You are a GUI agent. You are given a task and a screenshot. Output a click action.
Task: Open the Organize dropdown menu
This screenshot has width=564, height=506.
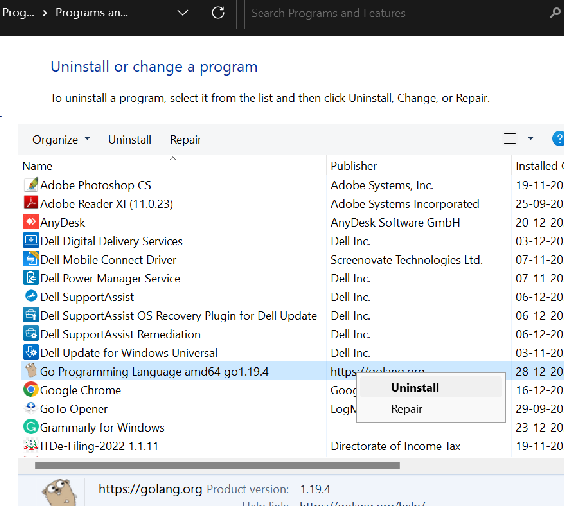61,140
